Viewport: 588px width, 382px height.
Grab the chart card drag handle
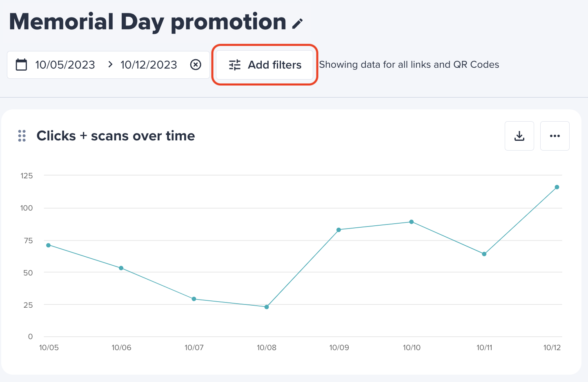pos(22,136)
